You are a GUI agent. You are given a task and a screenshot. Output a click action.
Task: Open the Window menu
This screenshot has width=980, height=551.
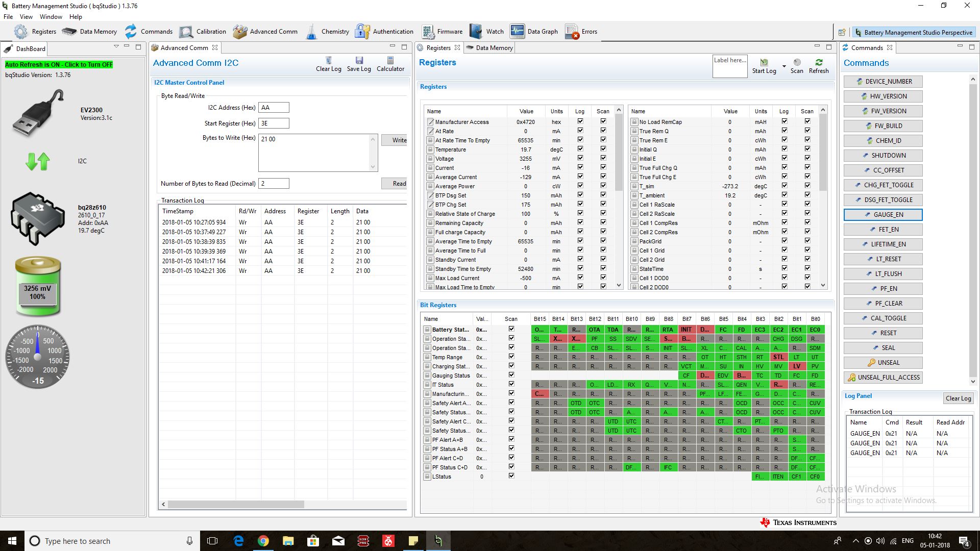(51, 17)
